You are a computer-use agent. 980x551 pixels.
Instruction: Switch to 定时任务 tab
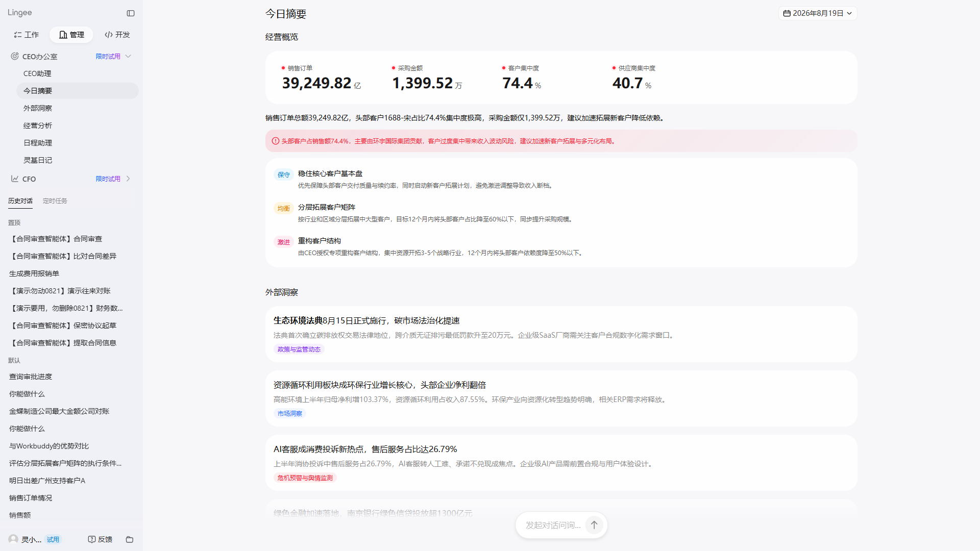55,201
